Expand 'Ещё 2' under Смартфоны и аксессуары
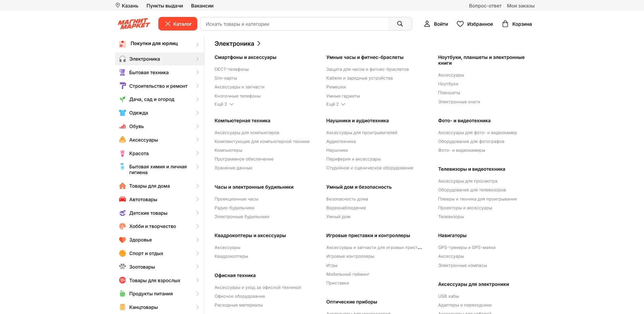Viewport: 644px width, 314px height. tap(224, 104)
